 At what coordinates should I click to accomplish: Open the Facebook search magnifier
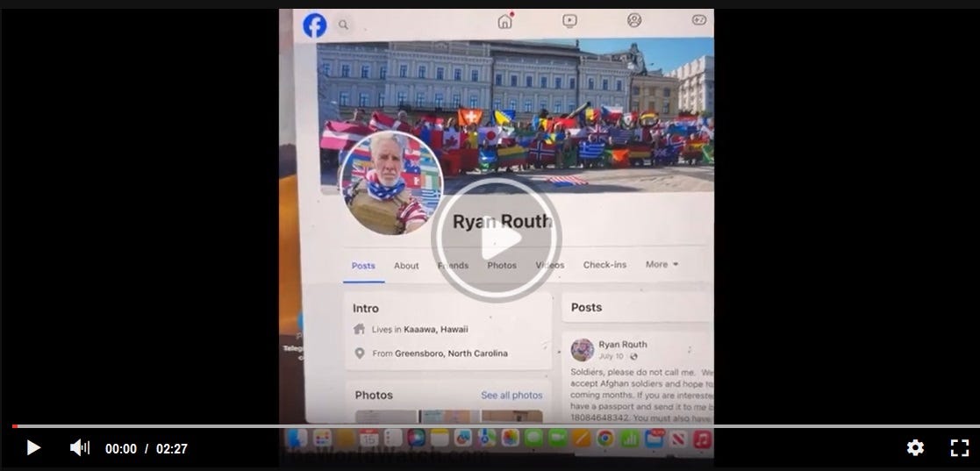coord(343,25)
